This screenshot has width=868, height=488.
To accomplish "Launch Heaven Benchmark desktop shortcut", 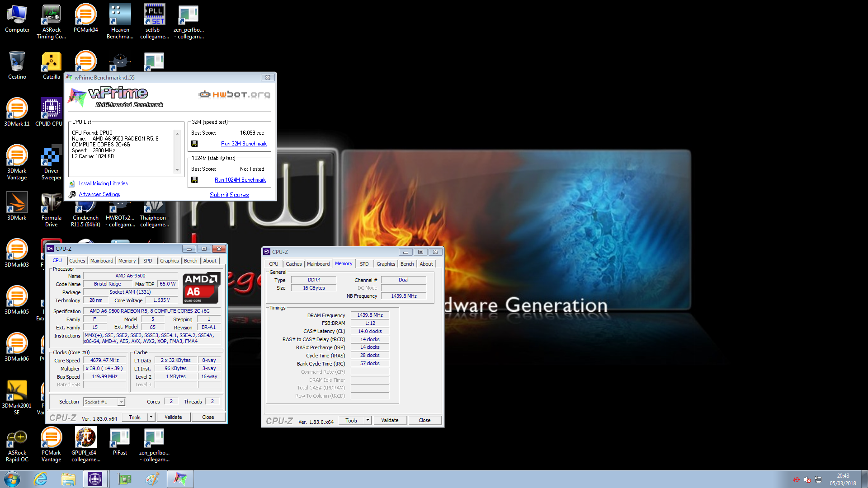I will pyautogui.click(x=120, y=21).
